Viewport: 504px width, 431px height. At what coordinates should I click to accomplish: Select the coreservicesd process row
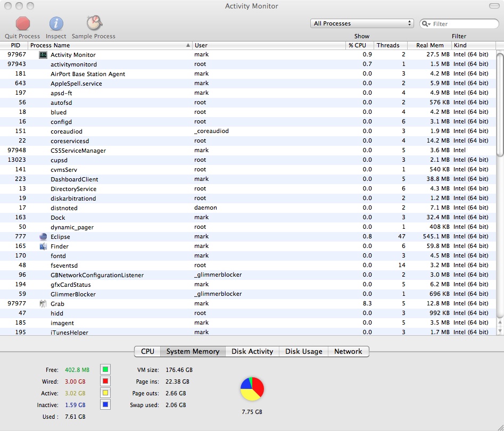pos(247,141)
